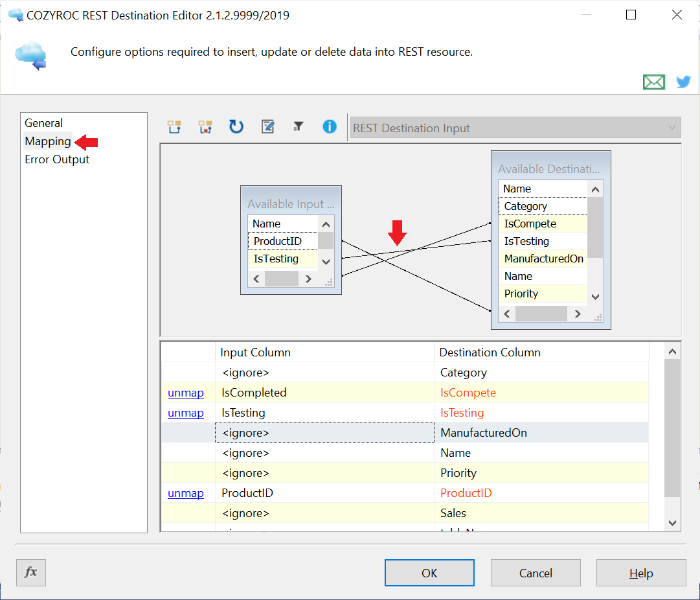This screenshot has width=700, height=600.
Task: Select IsTesting in Available Destination list
Action: [x=543, y=241]
